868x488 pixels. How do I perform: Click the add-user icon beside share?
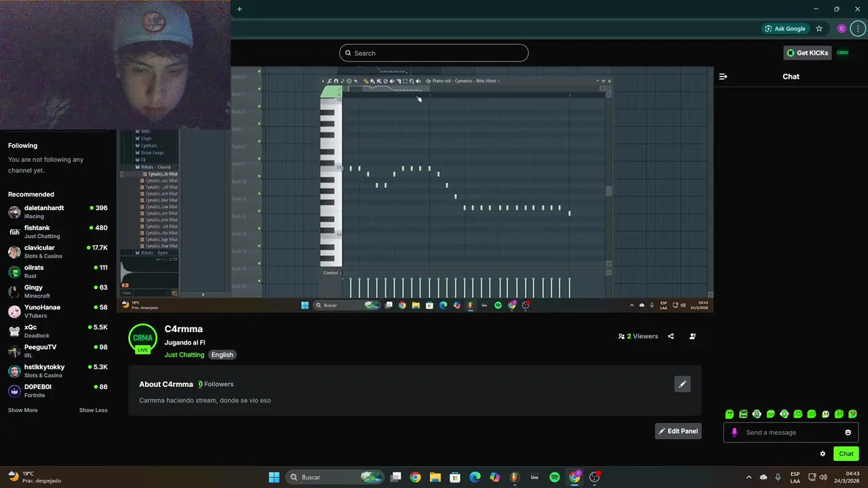(x=692, y=336)
